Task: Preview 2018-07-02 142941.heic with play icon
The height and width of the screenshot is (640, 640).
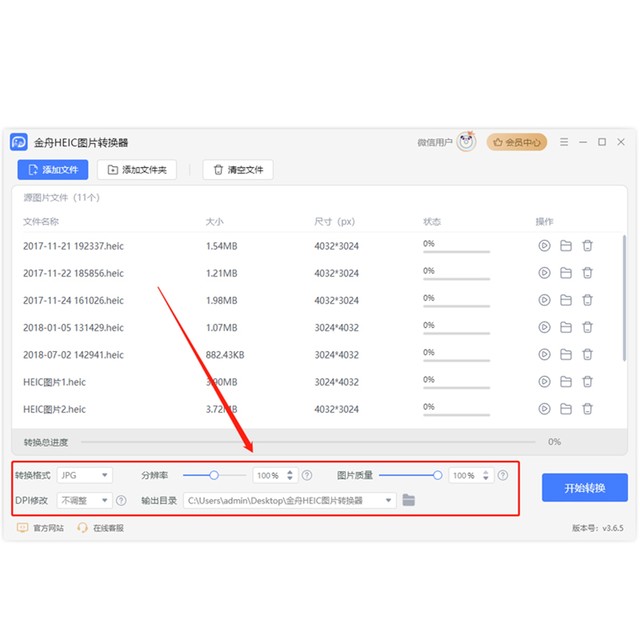Action: 544,354
